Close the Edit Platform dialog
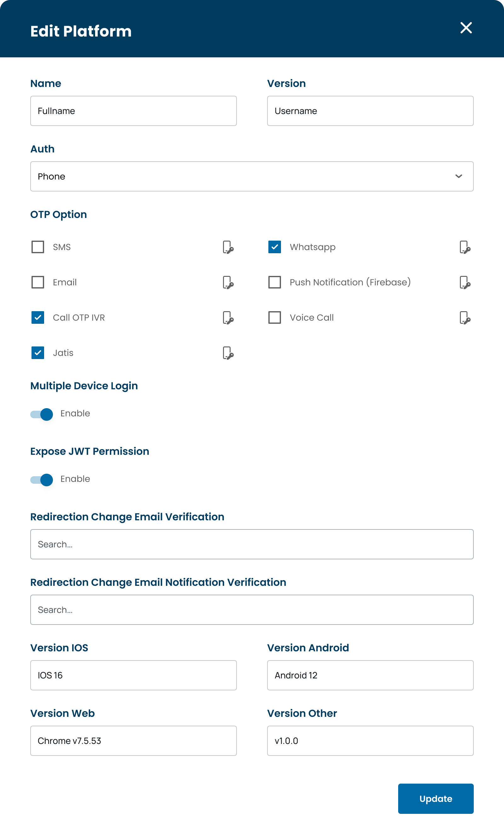 pyautogui.click(x=466, y=28)
